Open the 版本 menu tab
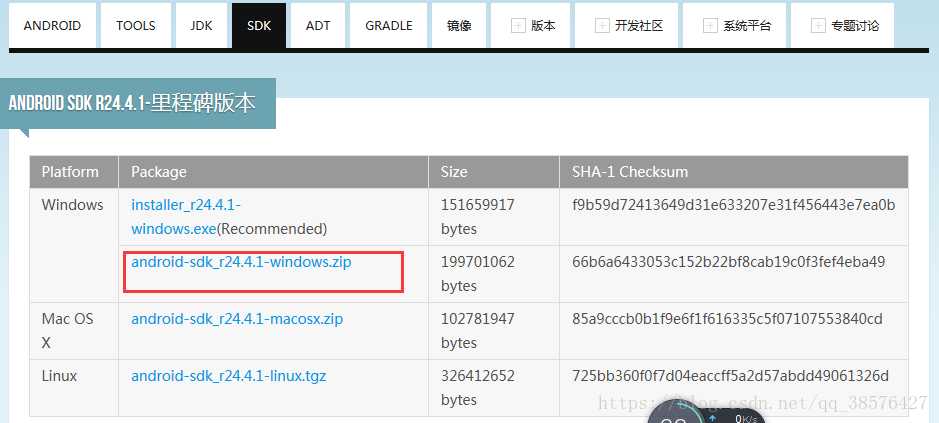 tap(531, 26)
